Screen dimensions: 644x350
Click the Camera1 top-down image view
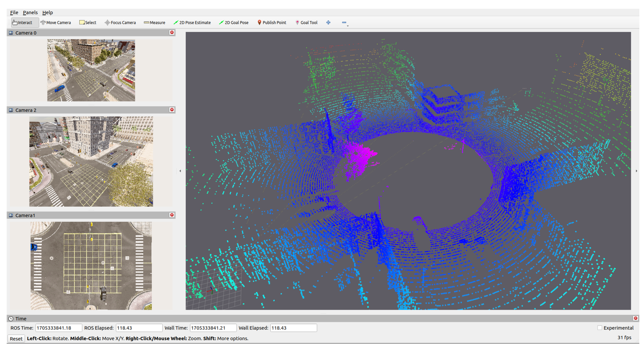91,266
